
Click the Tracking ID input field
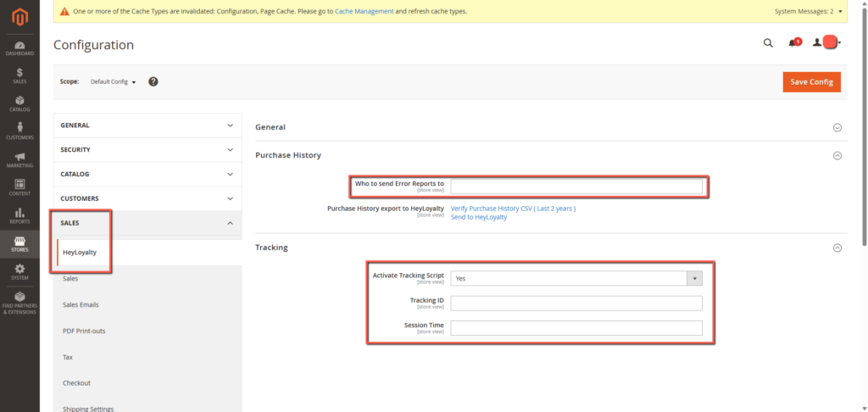tap(576, 303)
